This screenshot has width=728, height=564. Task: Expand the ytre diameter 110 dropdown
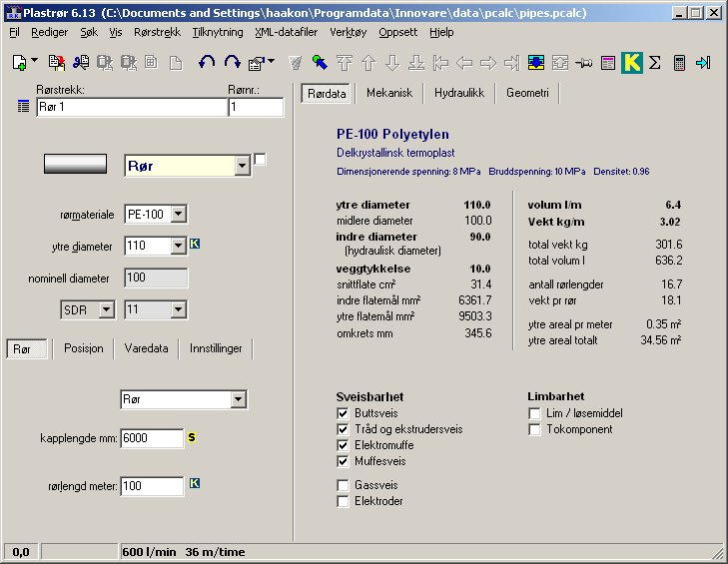point(179,246)
